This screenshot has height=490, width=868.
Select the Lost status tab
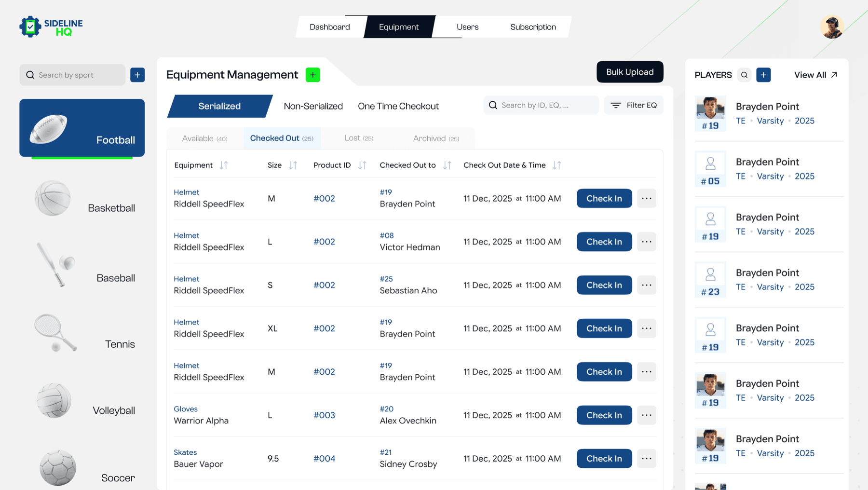359,138
